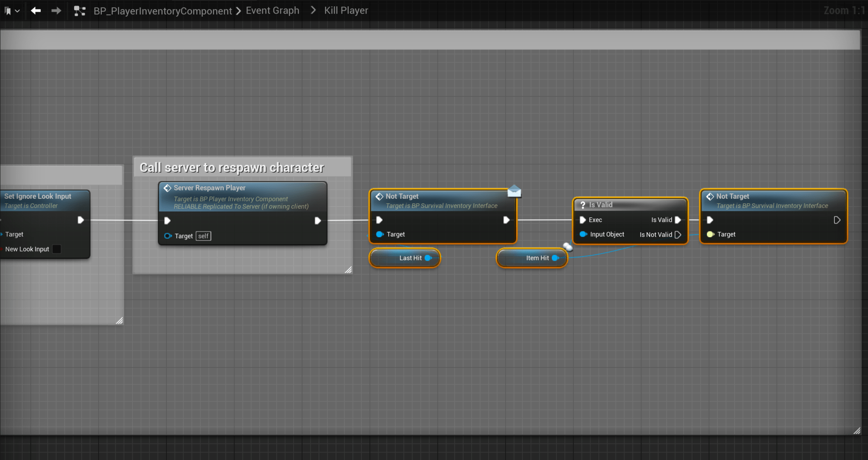Open BP_PlayerInventoryComponent in breadcrumb

coord(162,11)
